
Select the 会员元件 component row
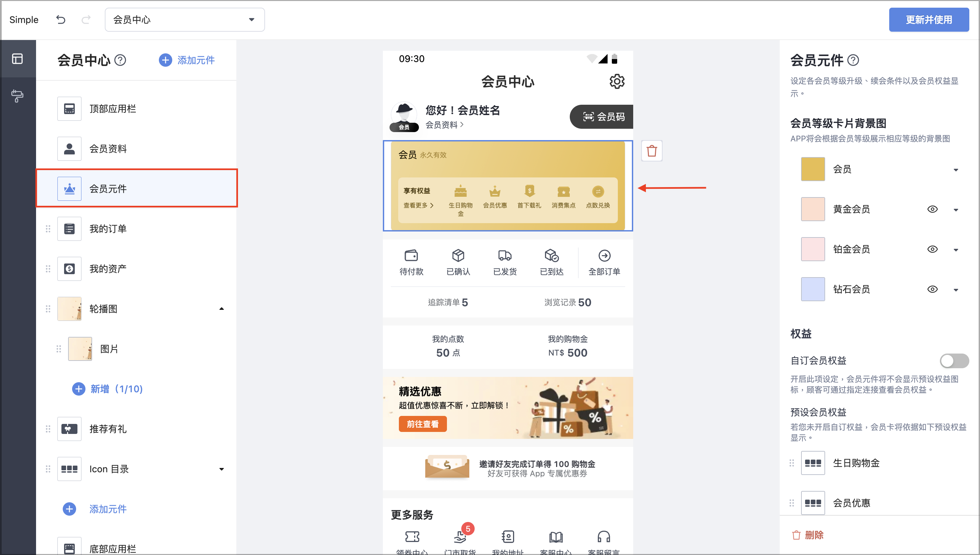[x=137, y=188]
